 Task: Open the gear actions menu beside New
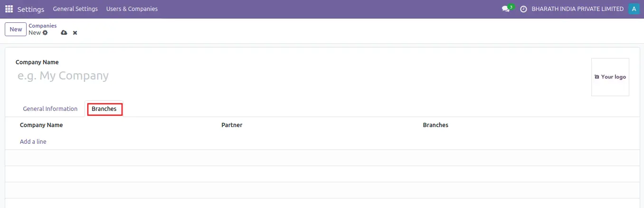coord(45,33)
